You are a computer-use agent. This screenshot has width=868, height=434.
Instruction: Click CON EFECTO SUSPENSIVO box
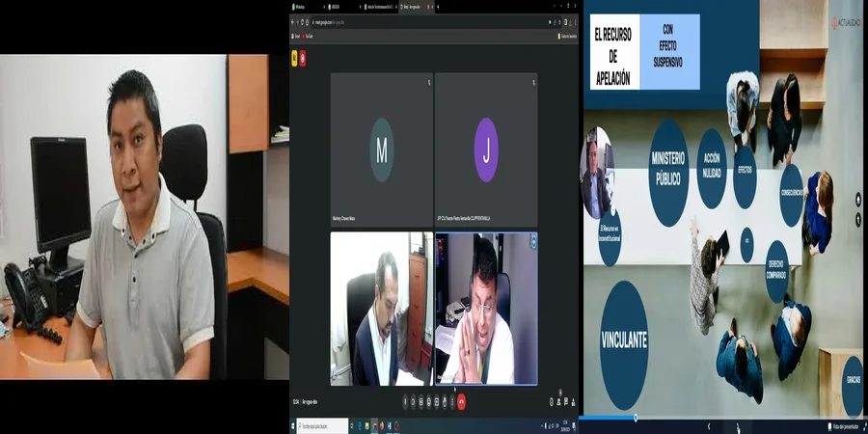click(669, 51)
